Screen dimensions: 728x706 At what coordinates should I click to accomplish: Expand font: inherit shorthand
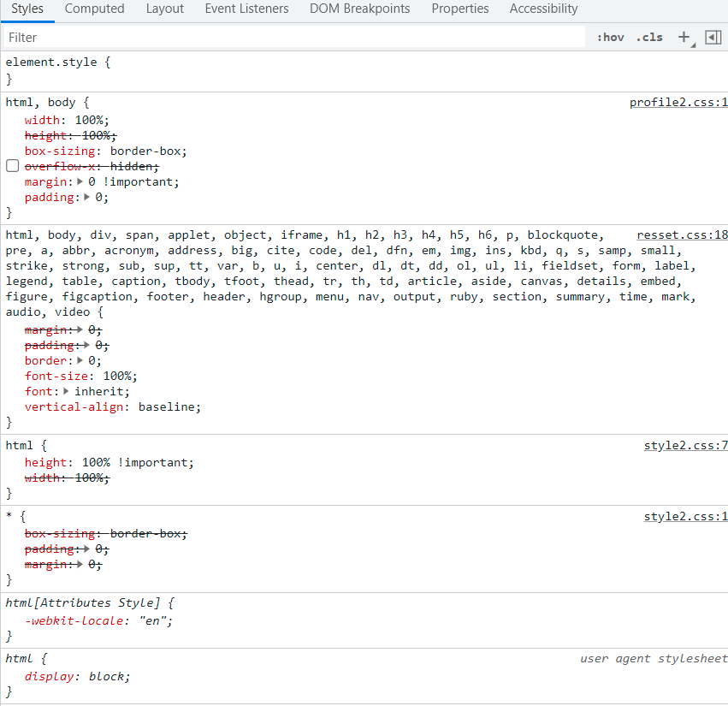[x=66, y=391]
